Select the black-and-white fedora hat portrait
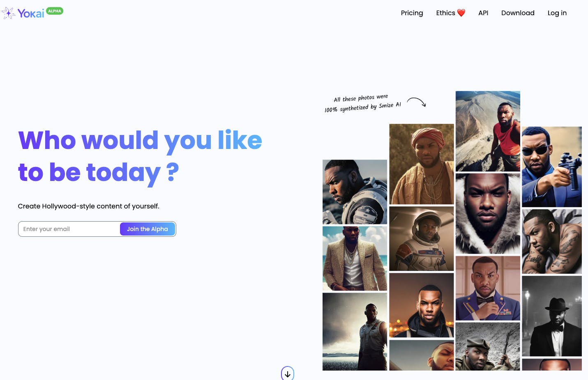 [x=552, y=316]
